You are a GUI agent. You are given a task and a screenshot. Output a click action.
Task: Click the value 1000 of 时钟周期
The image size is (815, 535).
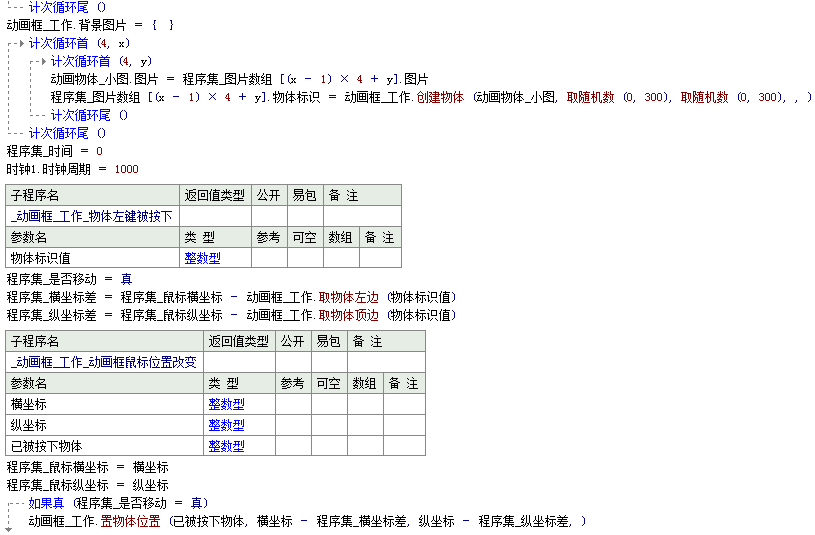[x=126, y=169]
